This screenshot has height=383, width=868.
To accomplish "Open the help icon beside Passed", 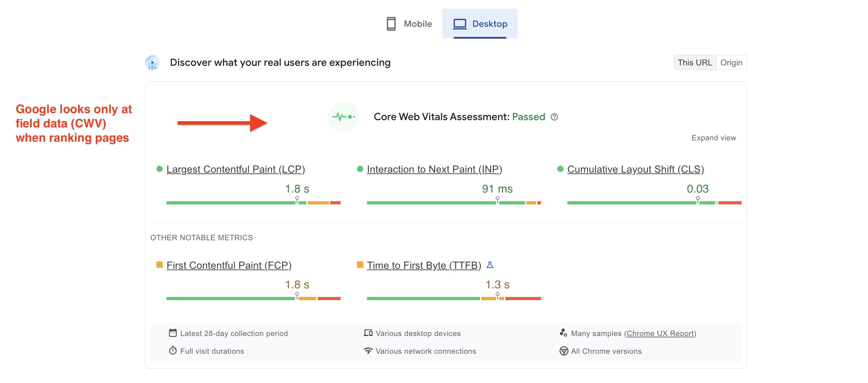I will (555, 117).
